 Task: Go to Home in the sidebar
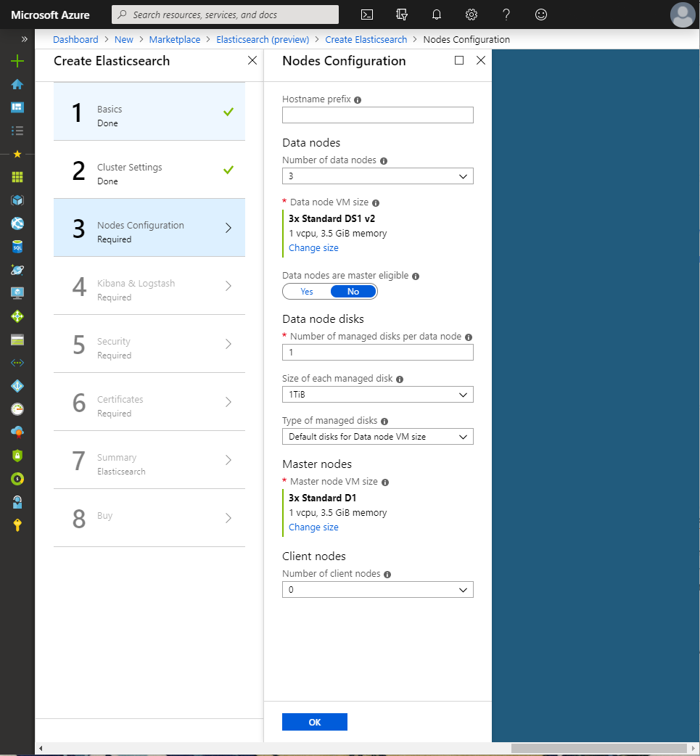(17, 84)
